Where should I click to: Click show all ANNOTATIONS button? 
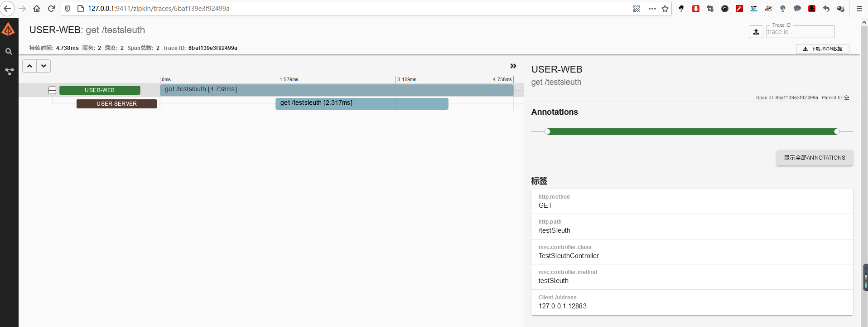click(x=814, y=158)
